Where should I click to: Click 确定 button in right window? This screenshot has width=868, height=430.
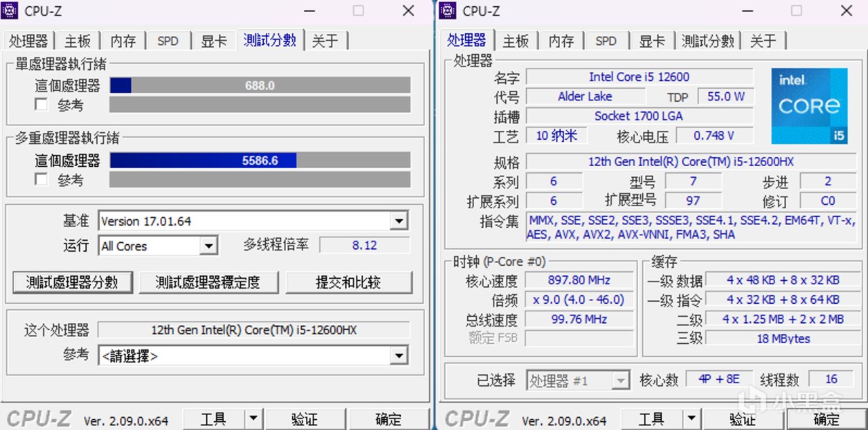tap(827, 419)
